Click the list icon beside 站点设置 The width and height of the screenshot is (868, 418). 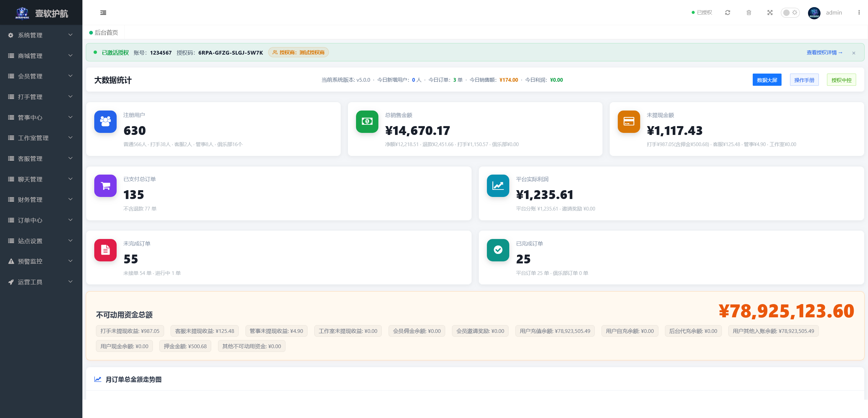11,241
